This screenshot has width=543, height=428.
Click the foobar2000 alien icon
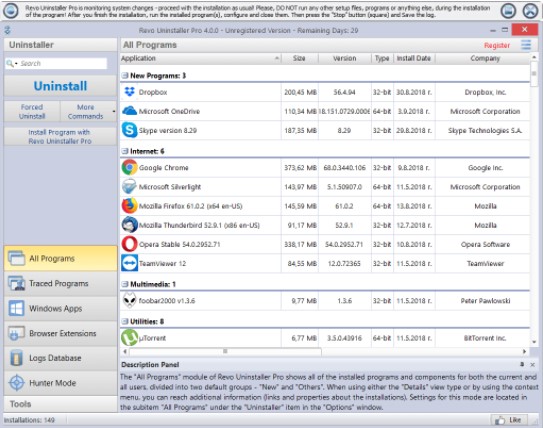point(130,301)
